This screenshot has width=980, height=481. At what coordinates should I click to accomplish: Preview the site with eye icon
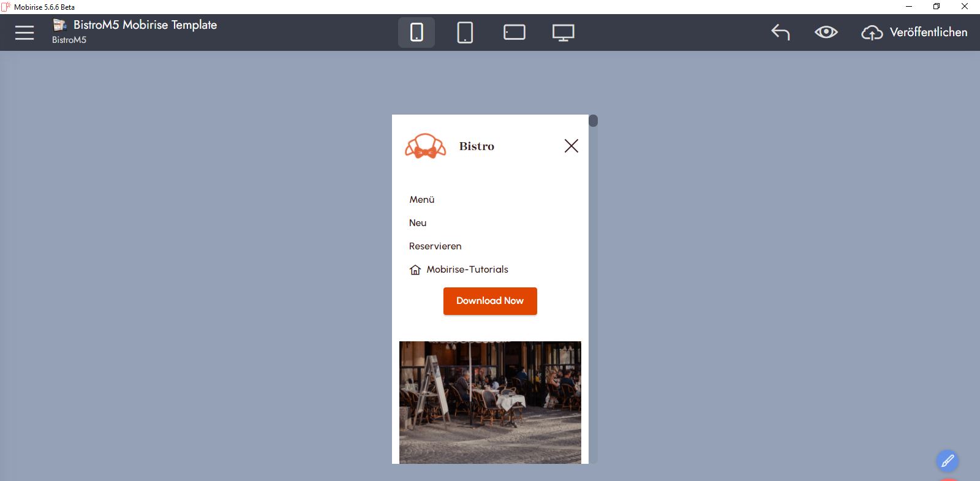pos(826,32)
